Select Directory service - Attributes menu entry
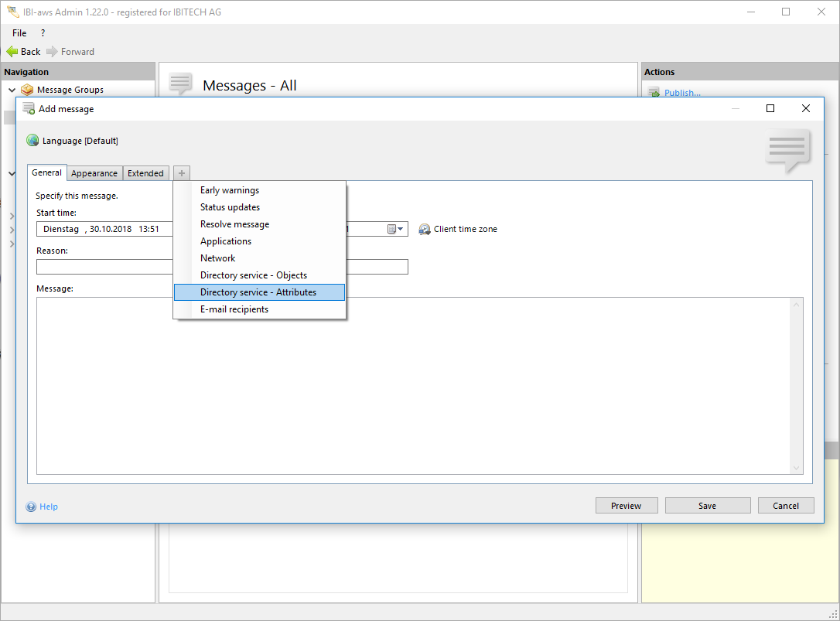 point(258,292)
